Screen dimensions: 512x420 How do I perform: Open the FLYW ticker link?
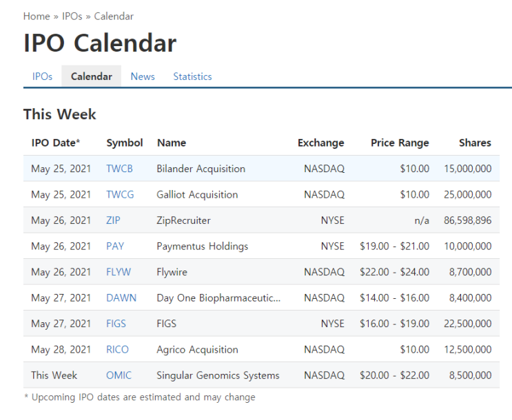(119, 272)
